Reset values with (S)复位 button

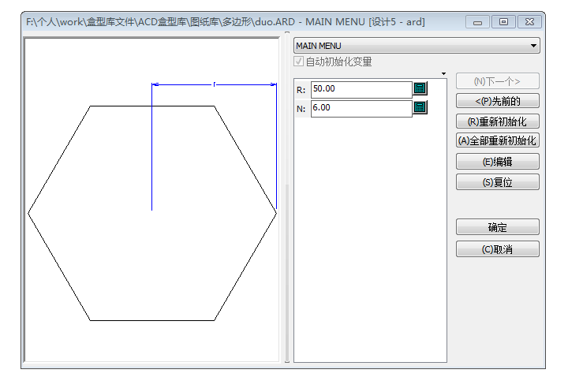(497, 182)
